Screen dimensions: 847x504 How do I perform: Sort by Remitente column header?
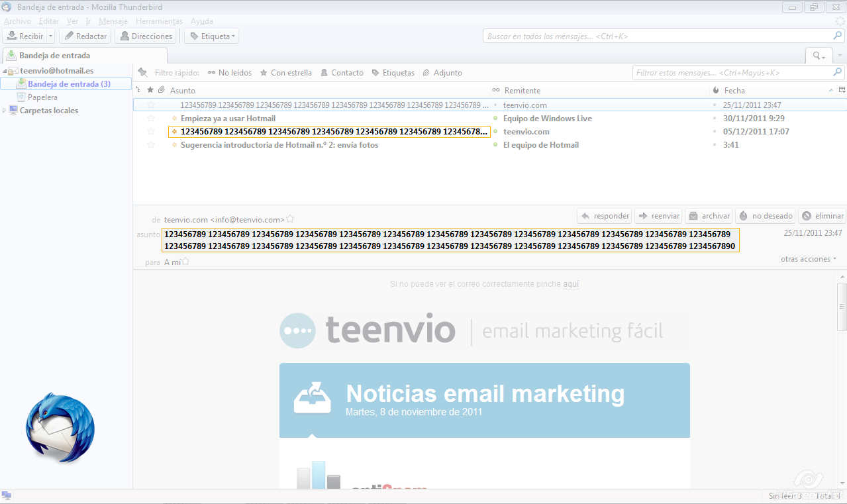(606, 90)
